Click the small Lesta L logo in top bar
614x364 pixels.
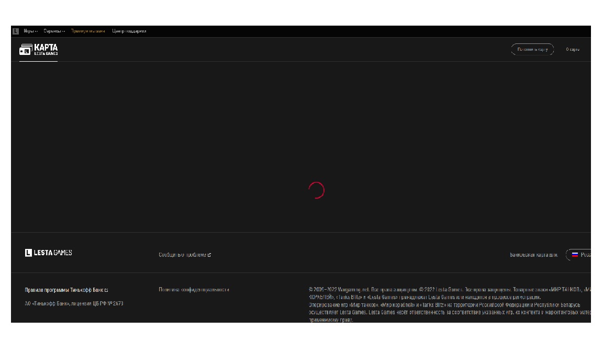16,31
